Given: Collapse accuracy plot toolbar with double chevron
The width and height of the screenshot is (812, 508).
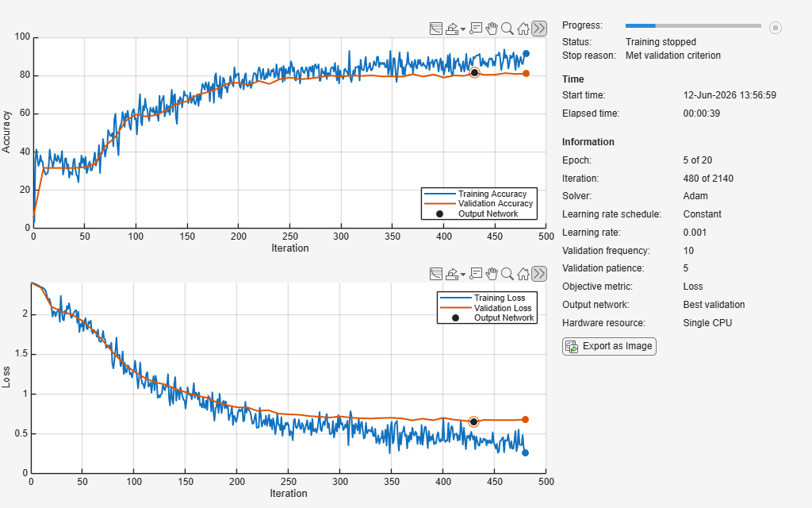Looking at the screenshot, I should point(539,29).
